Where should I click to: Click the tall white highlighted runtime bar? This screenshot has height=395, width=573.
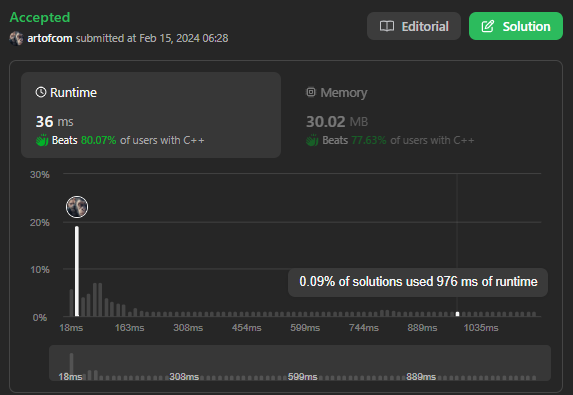[77, 271]
